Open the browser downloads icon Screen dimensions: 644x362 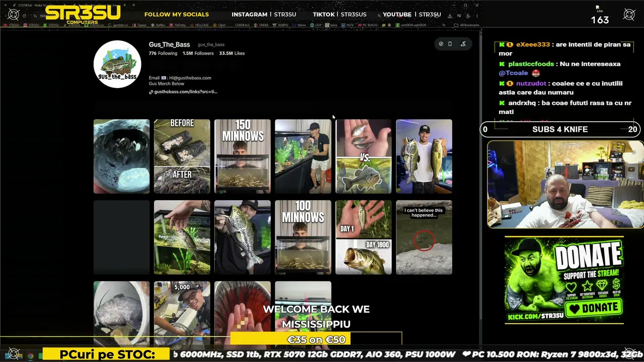click(450, 16)
